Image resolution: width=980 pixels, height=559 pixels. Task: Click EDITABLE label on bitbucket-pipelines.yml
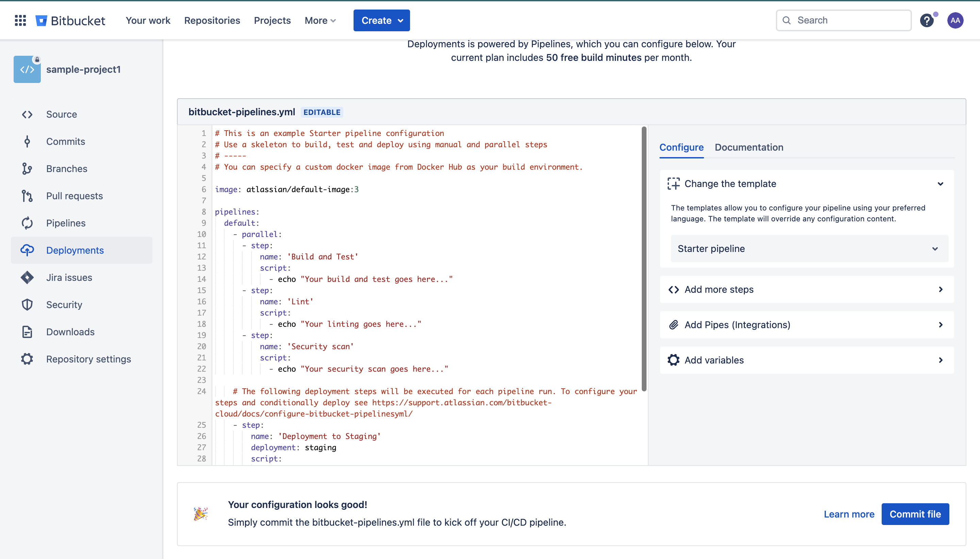(x=322, y=112)
